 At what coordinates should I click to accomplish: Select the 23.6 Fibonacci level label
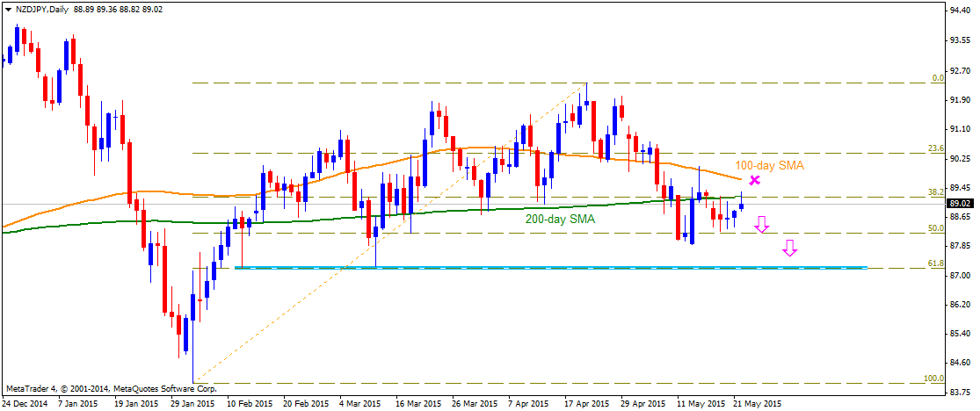(936, 148)
